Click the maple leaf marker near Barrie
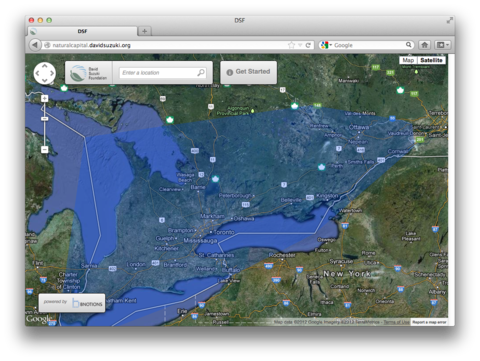Screen dimensions: 480x361 pos(215,179)
